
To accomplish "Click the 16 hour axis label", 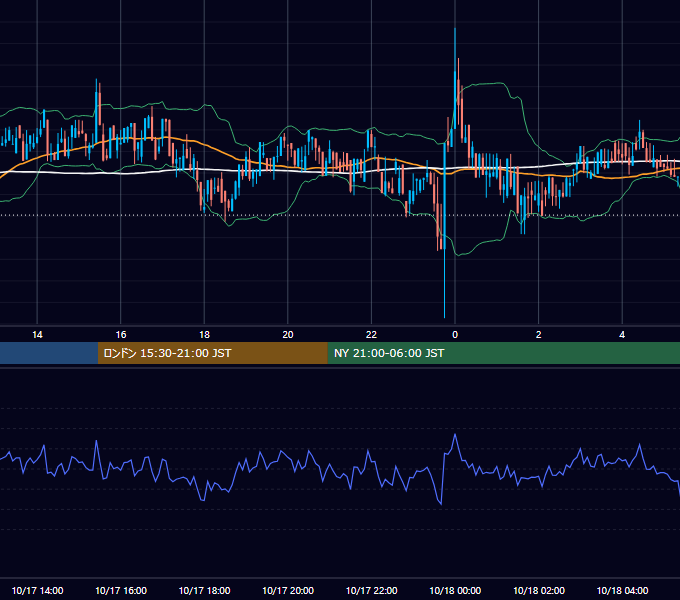I will (x=121, y=335).
